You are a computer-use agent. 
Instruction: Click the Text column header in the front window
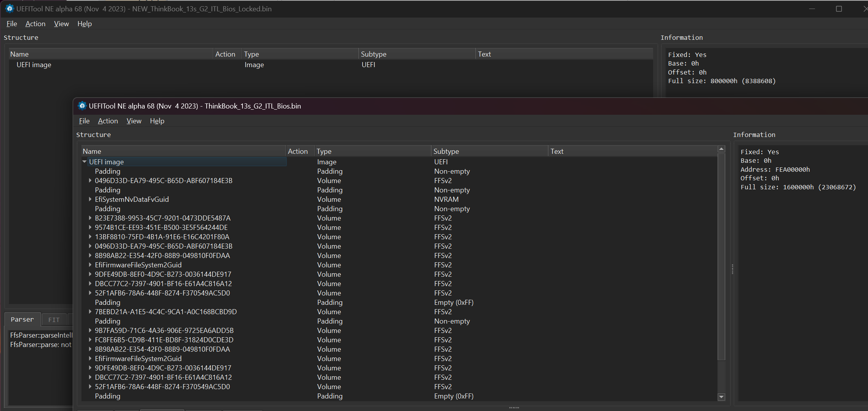click(x=632, y=151)
